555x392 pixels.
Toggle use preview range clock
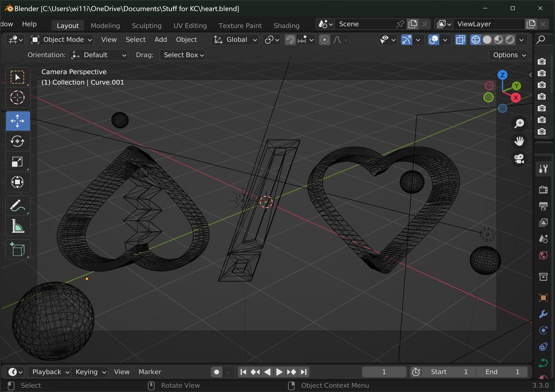[x=416, y=372]
